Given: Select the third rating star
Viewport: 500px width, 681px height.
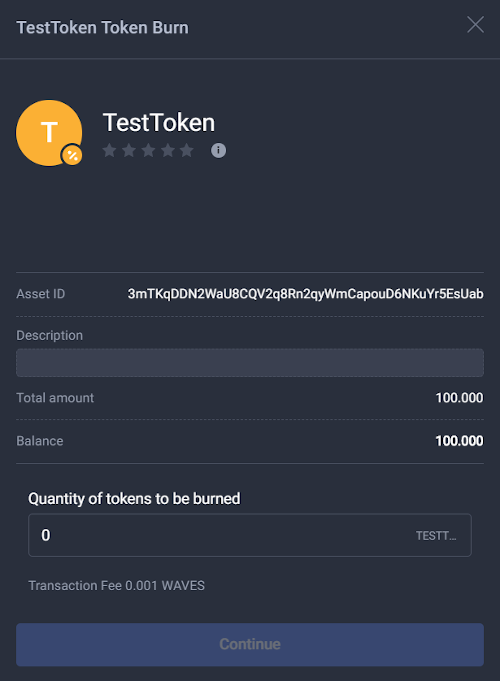Looking at the screenshot, I should [x=148, y=150].
